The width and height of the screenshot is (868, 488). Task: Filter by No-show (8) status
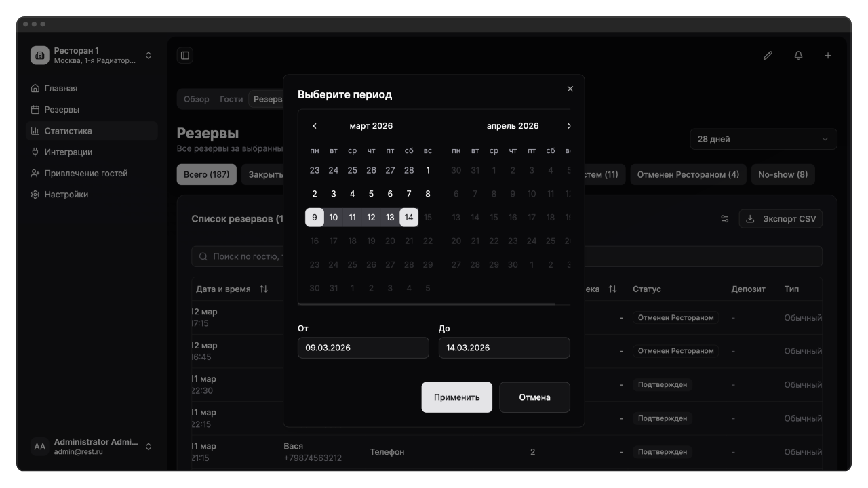click(x=783, y=174)
